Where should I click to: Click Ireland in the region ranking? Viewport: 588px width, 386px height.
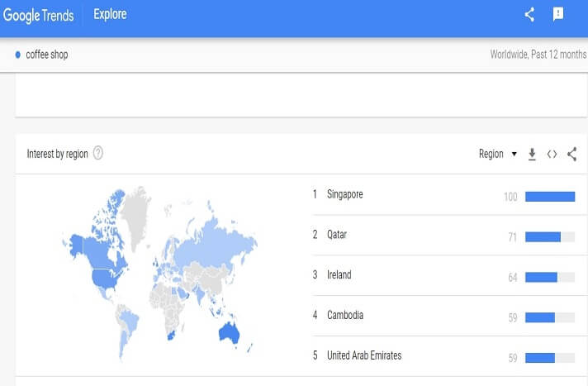click(339, 275)
